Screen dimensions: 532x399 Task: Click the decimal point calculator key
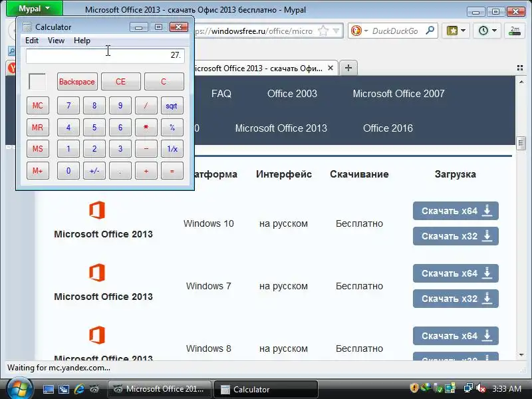coord(120,170)
